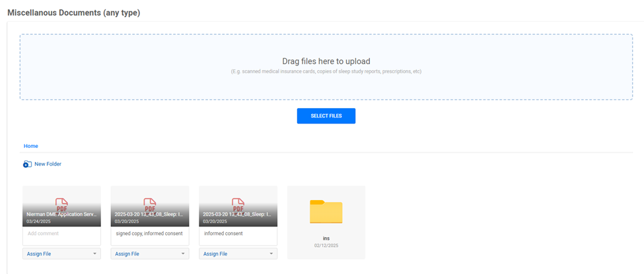Expand Assign File dropdown below lone 'informed consent' comment
The image size is (644, 274).
tap(238, 254)
